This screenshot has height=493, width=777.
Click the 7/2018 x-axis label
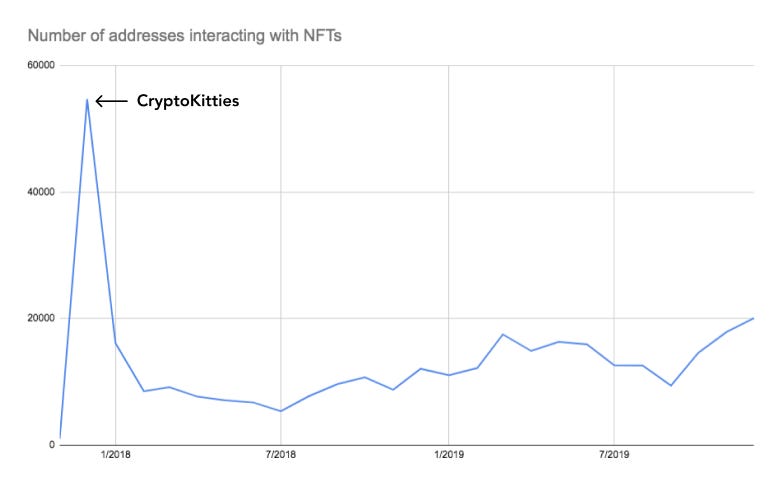(x=280, y=454)
